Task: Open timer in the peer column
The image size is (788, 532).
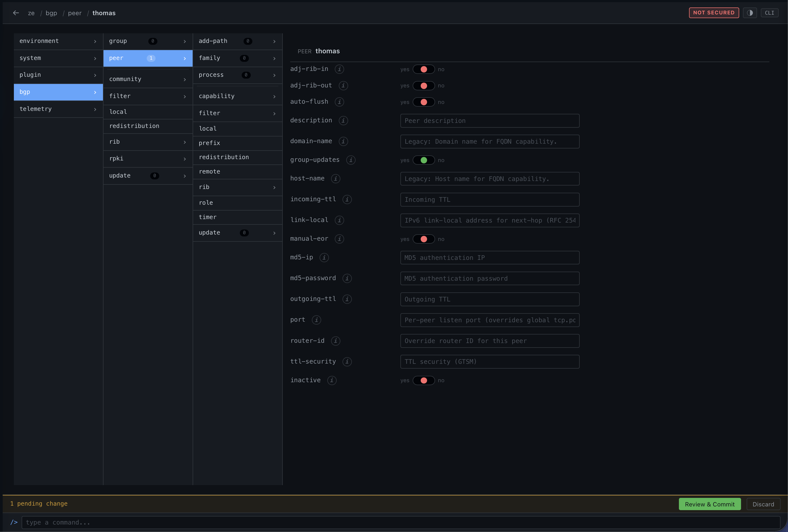Action: point(237,217)
